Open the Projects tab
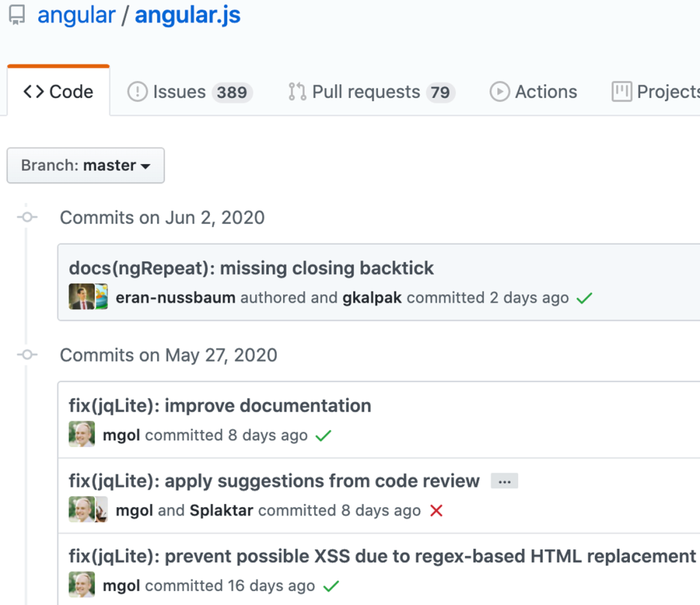The height and width of the screenshot is (605, 700). tap(655, 92)
